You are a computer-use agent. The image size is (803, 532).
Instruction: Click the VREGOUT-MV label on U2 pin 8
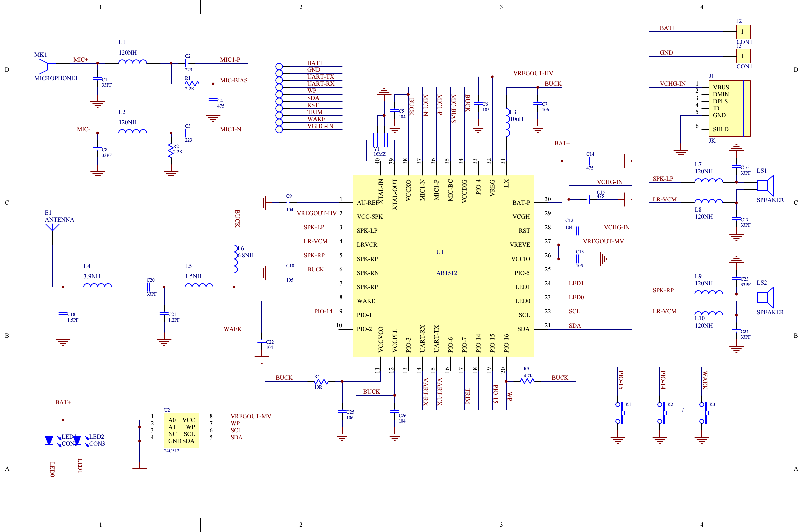click(x=251, y=416)
